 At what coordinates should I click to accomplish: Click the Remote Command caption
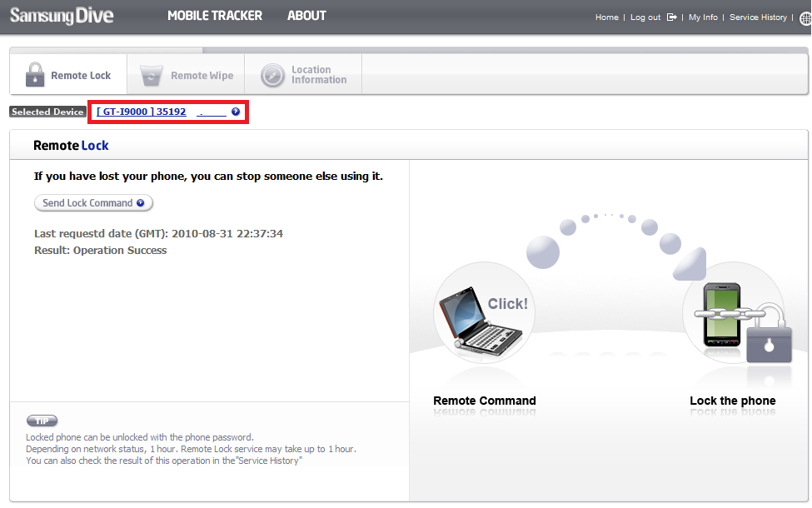pyautogui.click(x=484, y=401)
